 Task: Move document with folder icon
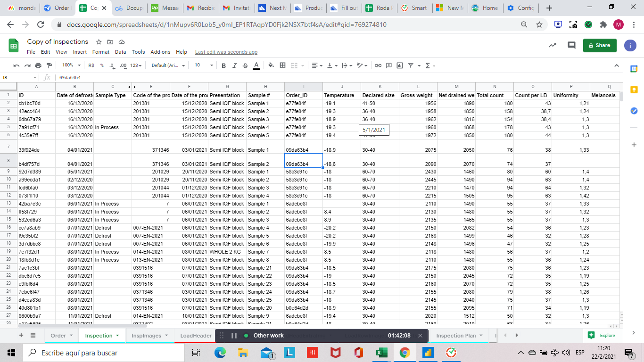[x=110, y=41]
